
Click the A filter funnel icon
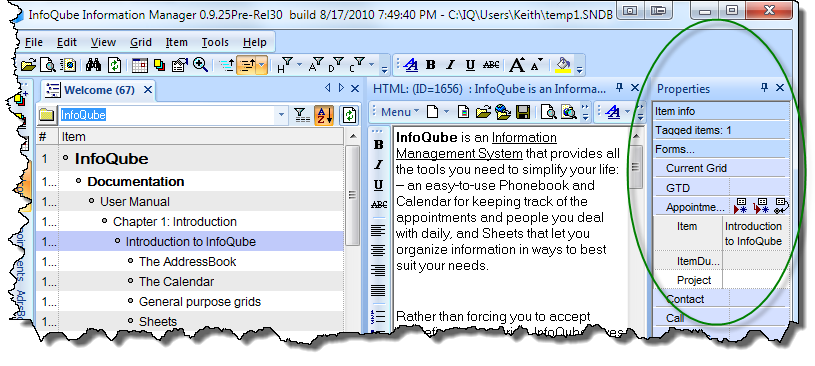[x=316, y=65]
